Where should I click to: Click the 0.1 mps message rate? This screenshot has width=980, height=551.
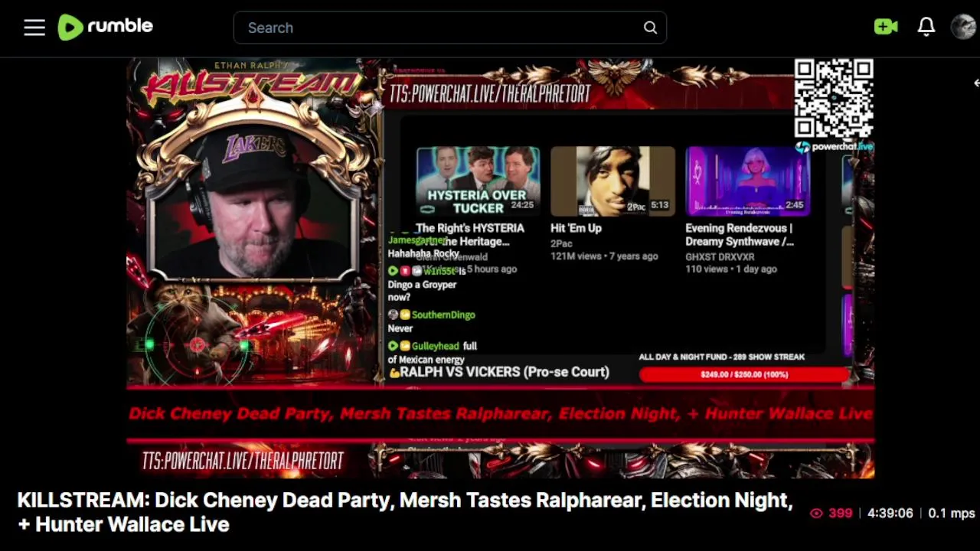click(x=952, y=514)
